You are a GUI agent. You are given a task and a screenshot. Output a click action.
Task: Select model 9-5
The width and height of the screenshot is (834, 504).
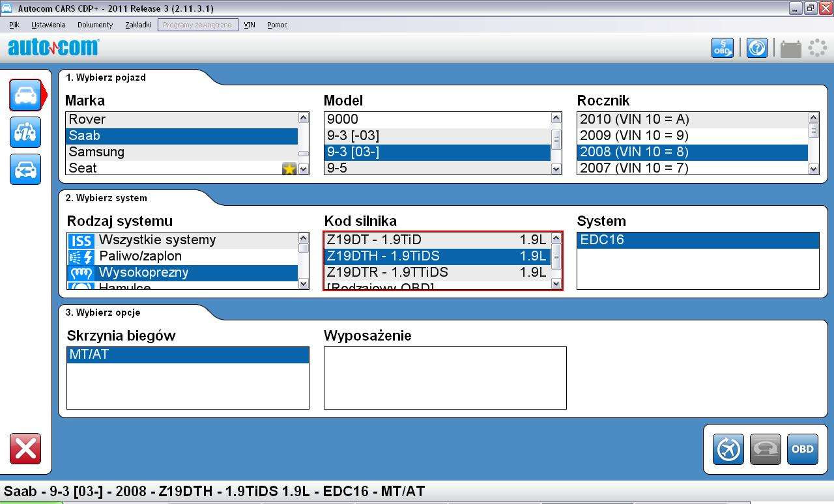pos(437,167)
